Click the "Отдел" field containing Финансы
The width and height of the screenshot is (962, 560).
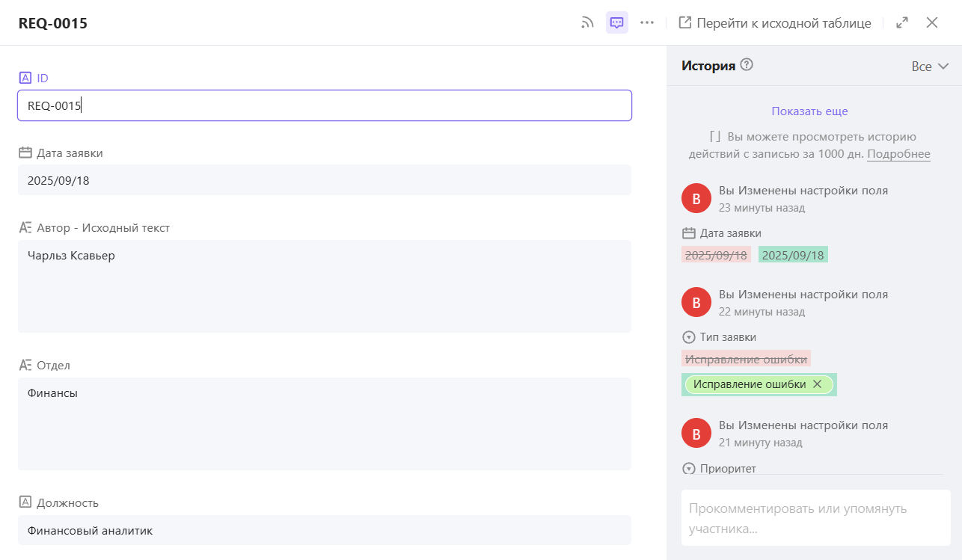click(x=325, y=424)
